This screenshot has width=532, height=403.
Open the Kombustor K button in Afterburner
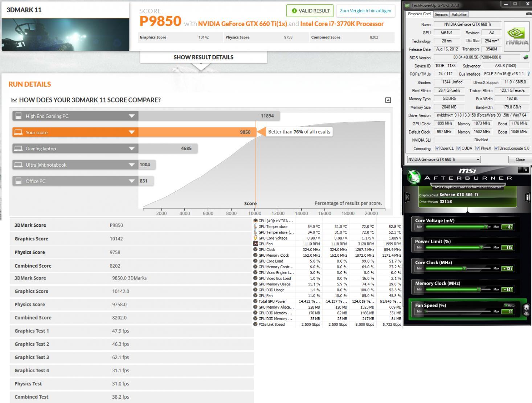click(x=407, y=197)
